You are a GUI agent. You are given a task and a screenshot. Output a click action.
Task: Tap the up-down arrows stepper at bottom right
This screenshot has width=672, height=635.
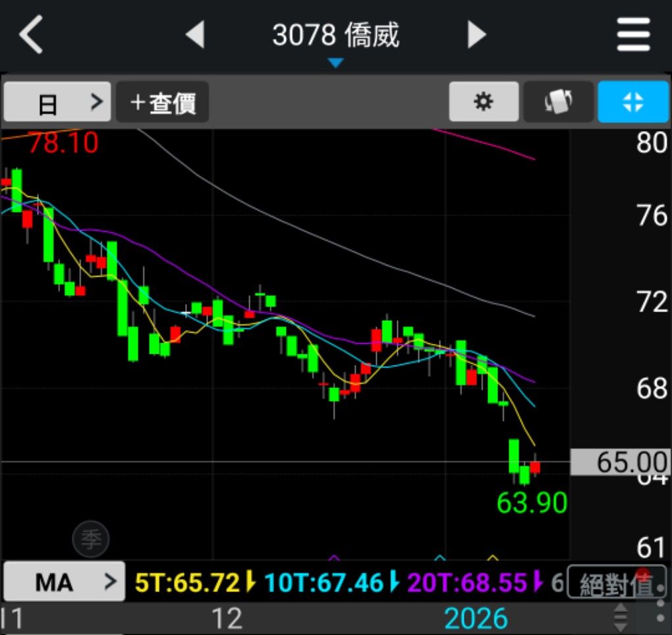click(621, 618)
